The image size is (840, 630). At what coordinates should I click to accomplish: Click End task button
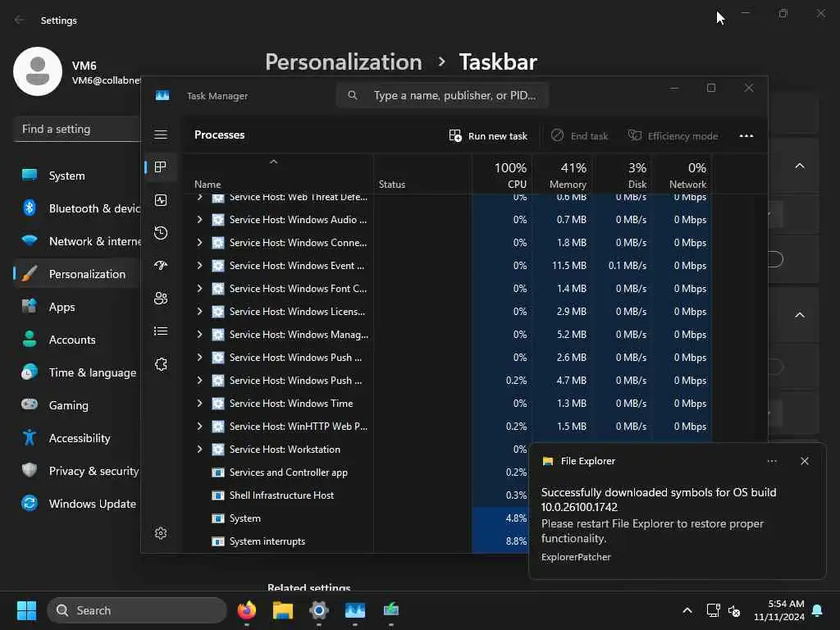coord(580,136)
